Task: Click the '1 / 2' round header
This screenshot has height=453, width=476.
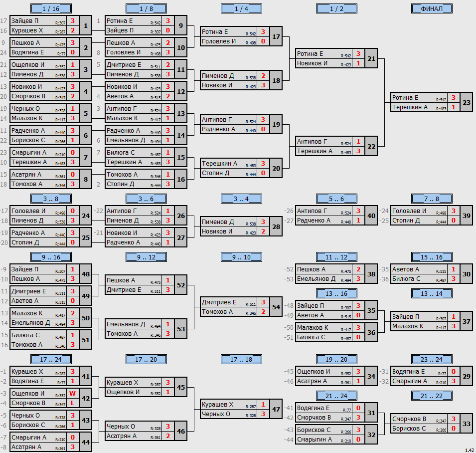Action: pos(336,8)
